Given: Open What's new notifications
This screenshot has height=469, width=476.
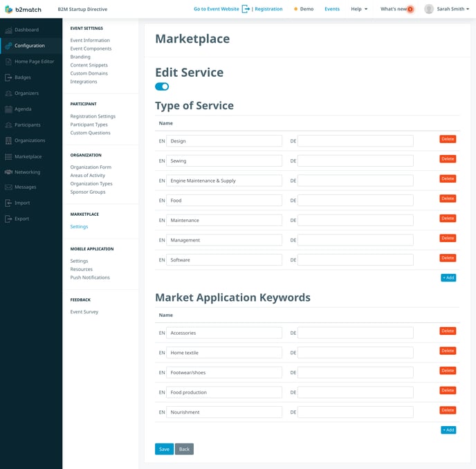Looking at the screenshot, I should point(396,9).
